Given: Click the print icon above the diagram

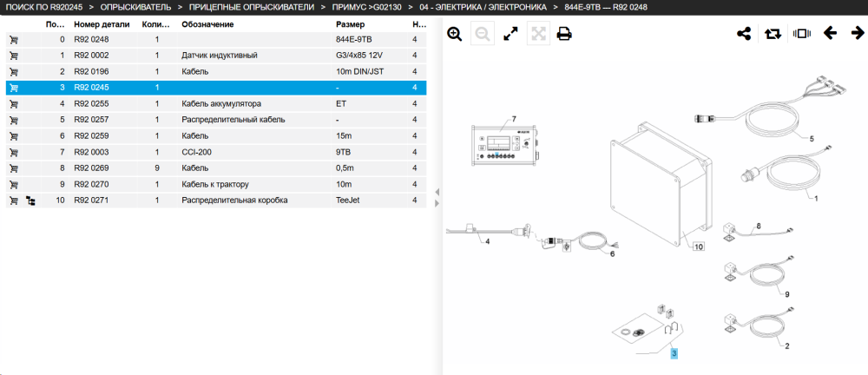Looking at the screenshot, I should [x=564, y=34].
